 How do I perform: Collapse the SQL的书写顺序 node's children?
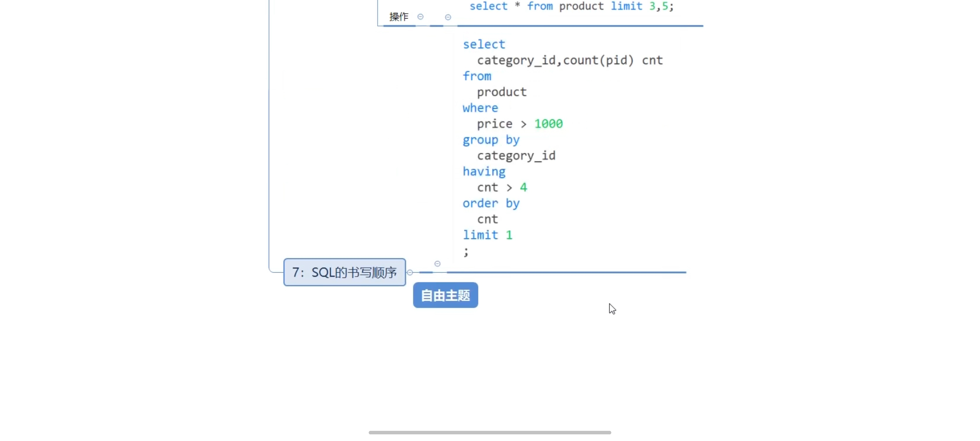(410, 272)
